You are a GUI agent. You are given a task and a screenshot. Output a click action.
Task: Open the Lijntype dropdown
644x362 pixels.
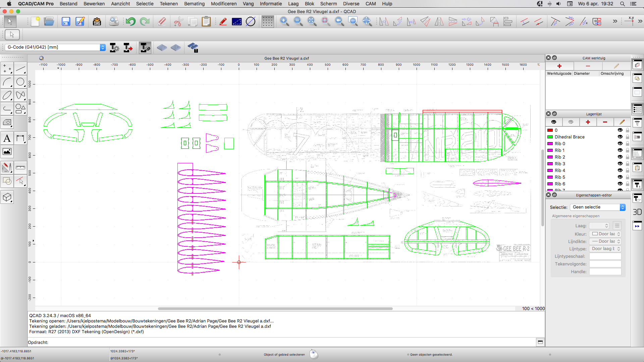click(x=605, y=249)
